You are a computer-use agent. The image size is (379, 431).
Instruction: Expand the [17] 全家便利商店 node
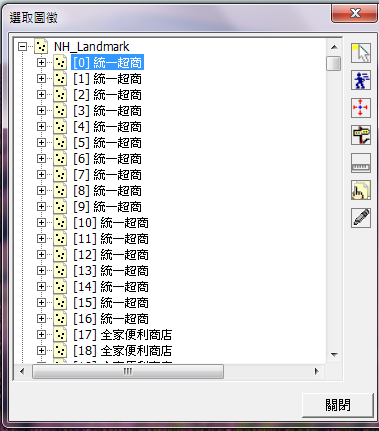(41, 334)
